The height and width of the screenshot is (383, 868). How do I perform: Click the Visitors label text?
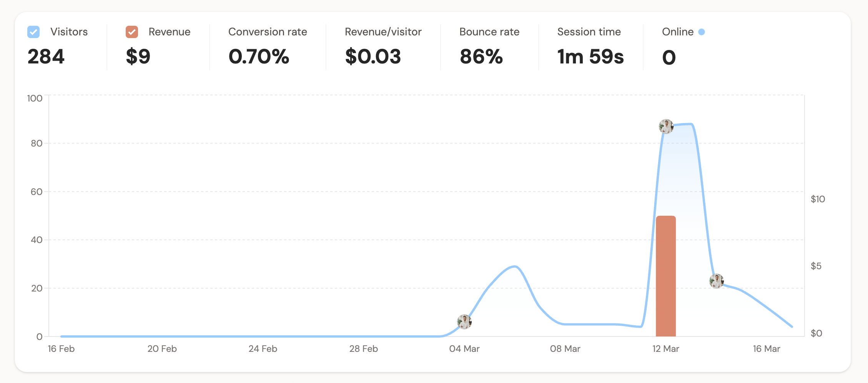tap(69, 32)
